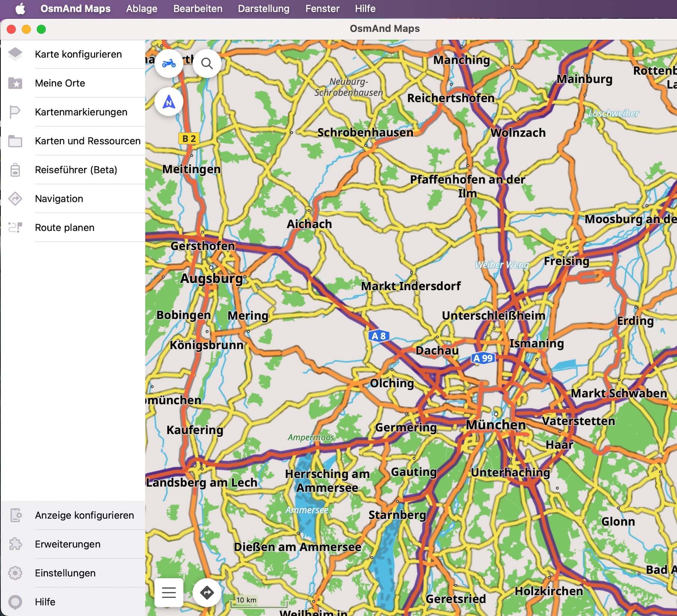Open Einstellungen entry
Image resolution: width=677 pixels, height=616 pixels.
coord(73,573)
